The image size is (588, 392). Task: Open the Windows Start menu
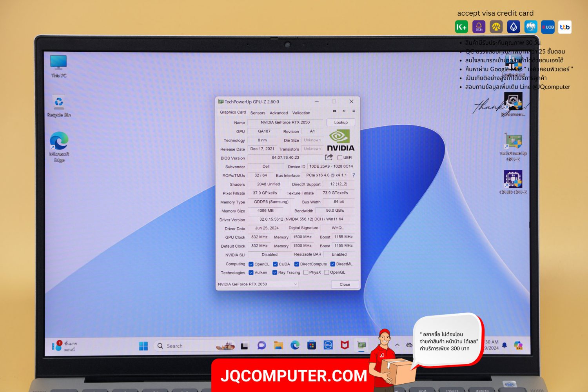pos(143,346)
